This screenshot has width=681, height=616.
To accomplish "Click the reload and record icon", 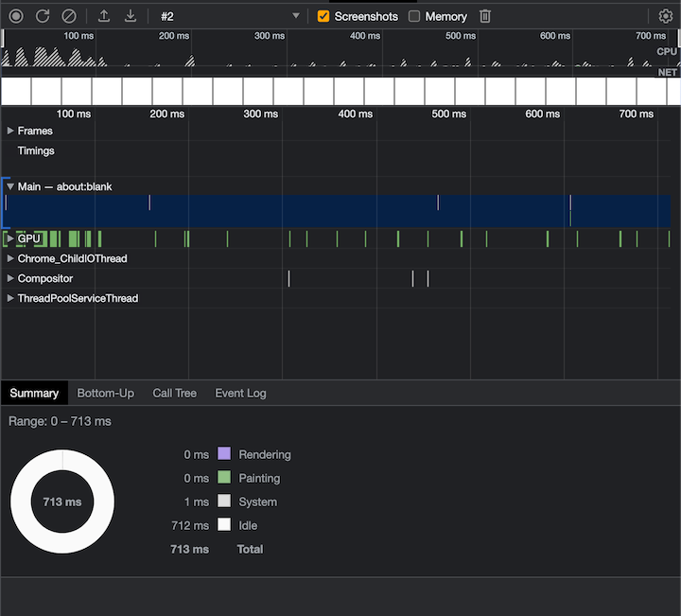I will click(43, 16).
